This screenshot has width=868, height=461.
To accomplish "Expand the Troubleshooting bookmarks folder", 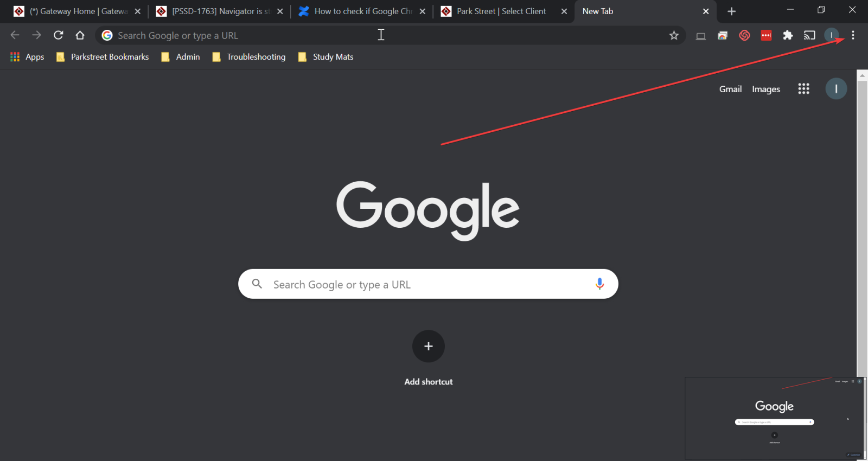I will coord(249,57).
